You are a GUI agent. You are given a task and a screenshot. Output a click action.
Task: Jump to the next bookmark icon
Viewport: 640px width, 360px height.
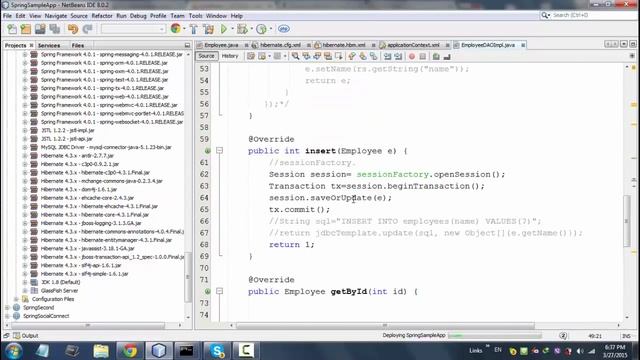tap(362, 56)
